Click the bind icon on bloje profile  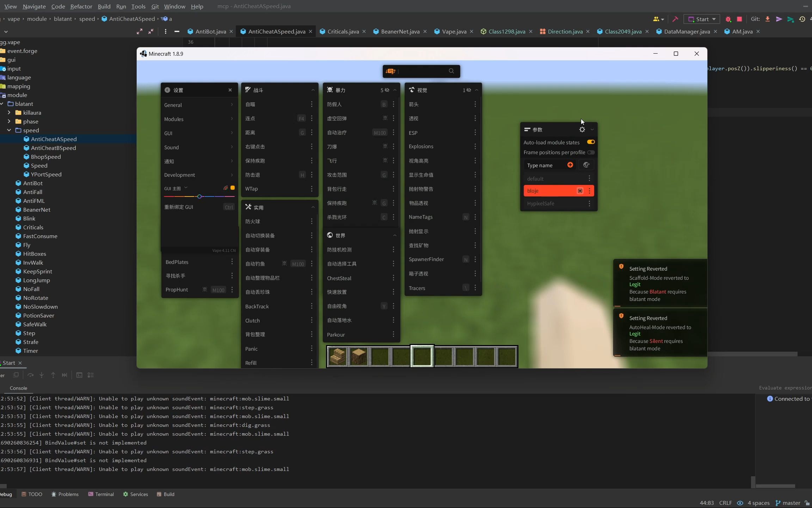580,191
